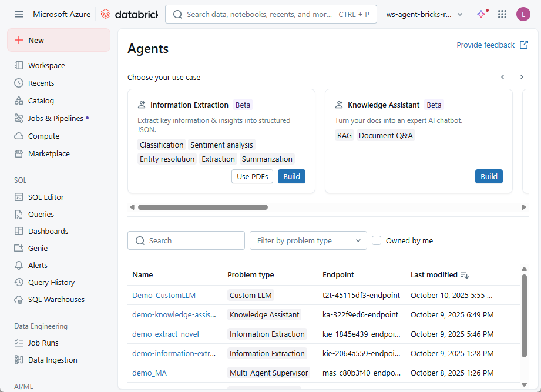Click the Genie icon in sidebar
This screenshot has width=541, height=392.
tap(19, 248)
